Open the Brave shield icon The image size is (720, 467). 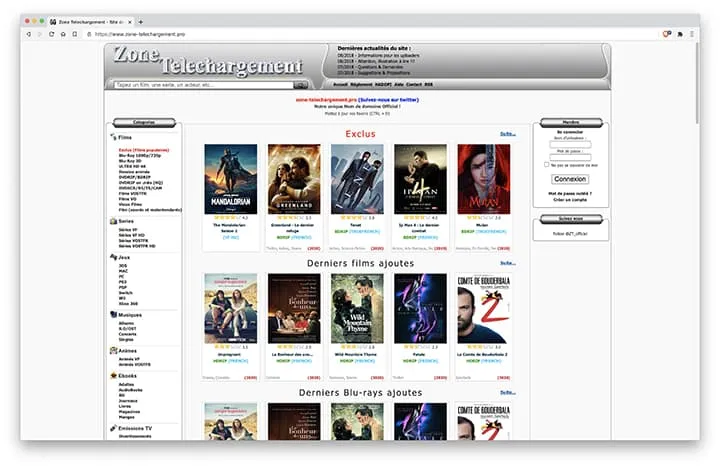click(x=667, y=34)
